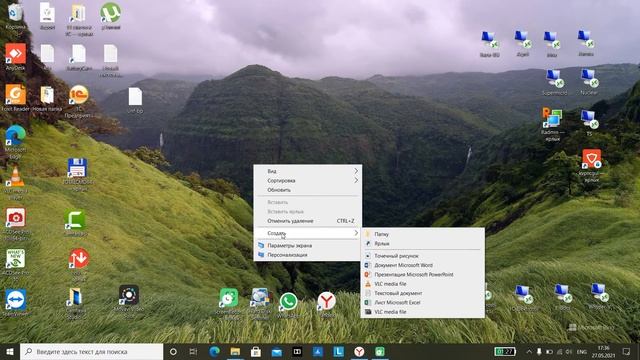
Task: Expand the Вид submenu arrow
Action: coord(356,171)
